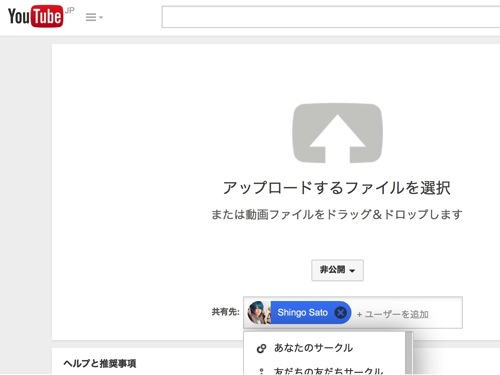500x375 pixels.
Task: Click the large upload arrow icon
Action: [337, 133]
